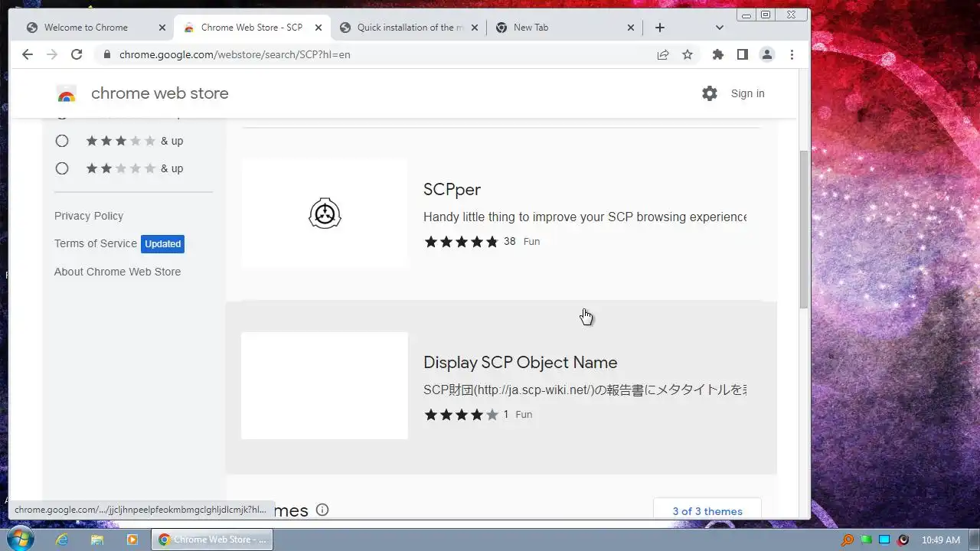The width and height of the screenshot is (980, 551).
Task: Click Sign in link
Action: [x=747, y=93]
